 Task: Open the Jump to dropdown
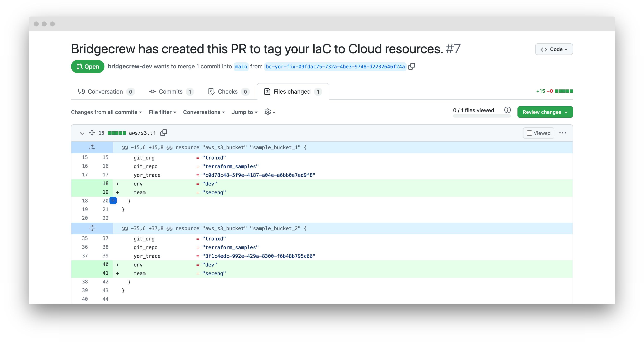click(x=245, y=112)
